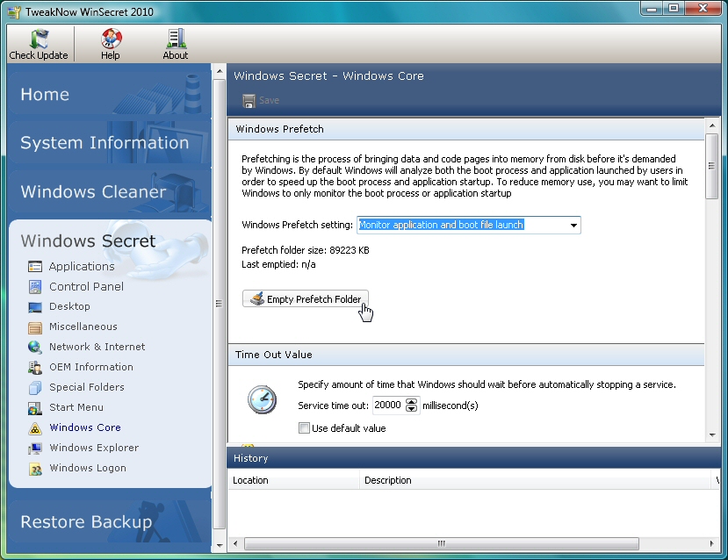The image size is (728, 560).
Task: Select the Windows Secret section header
Action: (x=88, y=241)
